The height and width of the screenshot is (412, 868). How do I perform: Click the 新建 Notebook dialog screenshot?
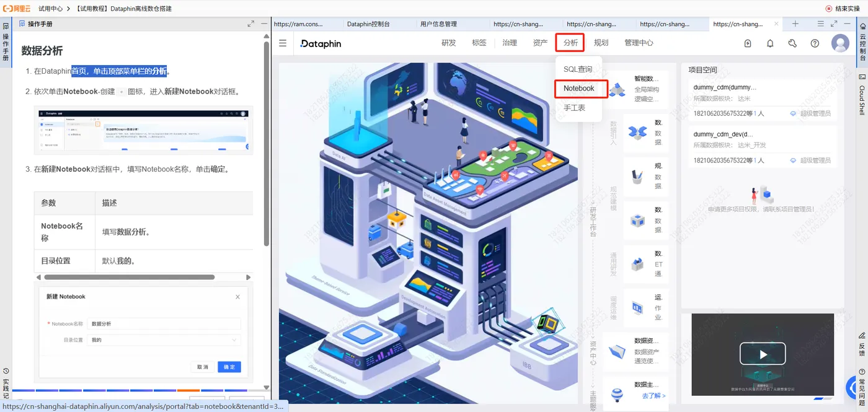click(143, 332)
